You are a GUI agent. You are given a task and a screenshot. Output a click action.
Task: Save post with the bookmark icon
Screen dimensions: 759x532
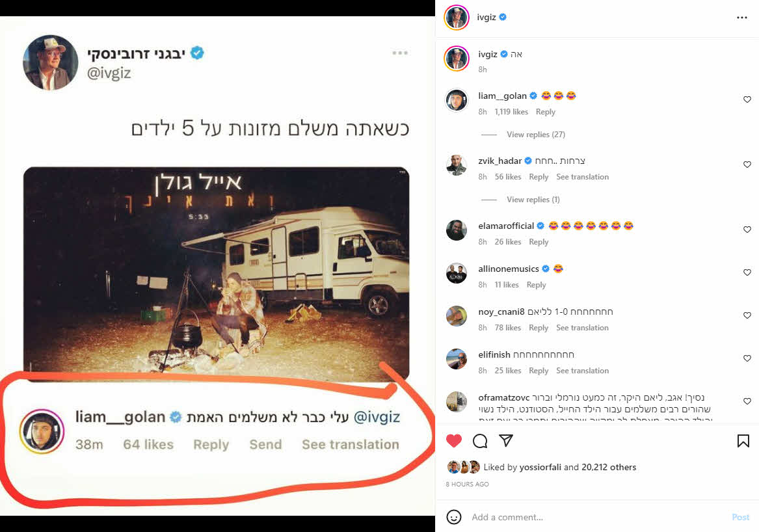tap(743, 440)
